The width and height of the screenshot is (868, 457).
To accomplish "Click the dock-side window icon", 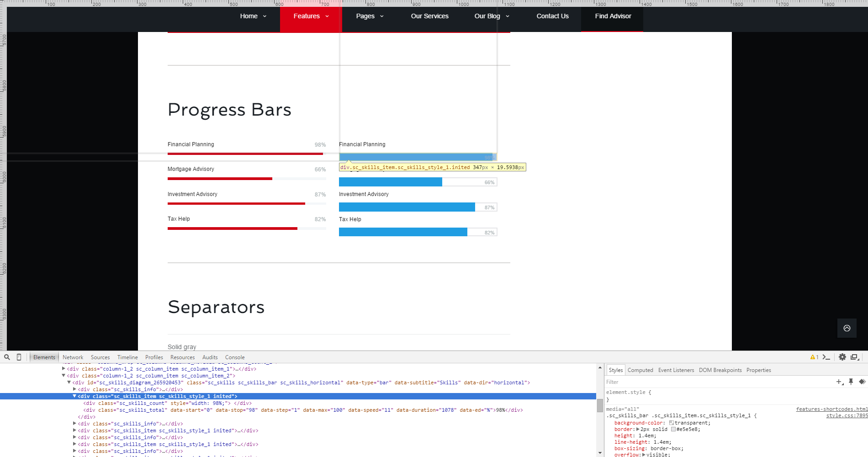I will coord(854,357).
